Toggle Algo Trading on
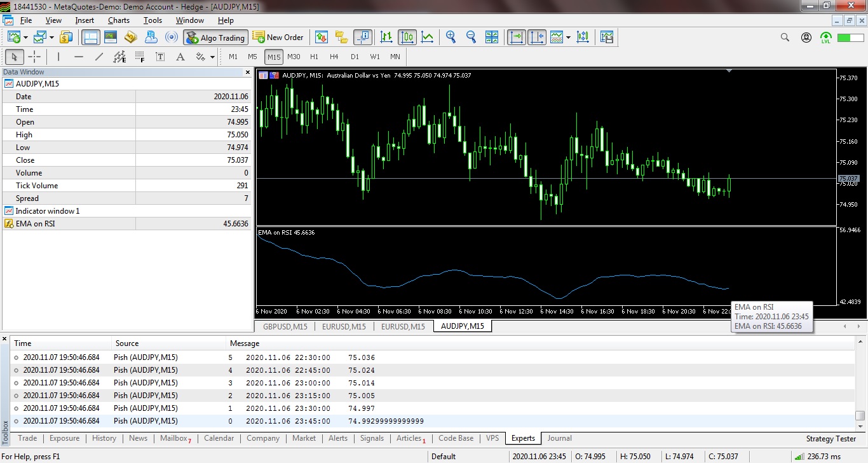Screen dimensions: 868x463 (215, 37)
